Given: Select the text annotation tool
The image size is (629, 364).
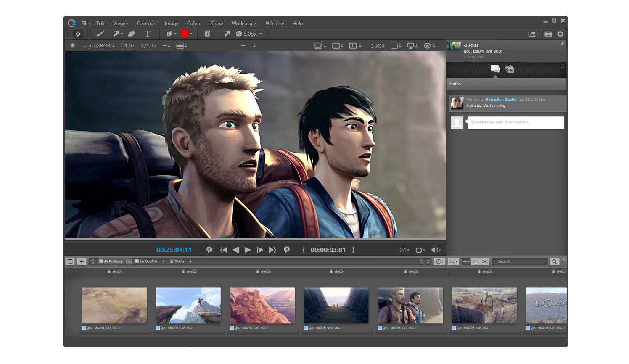Looking at the screenshot, I should coord(147,34).
